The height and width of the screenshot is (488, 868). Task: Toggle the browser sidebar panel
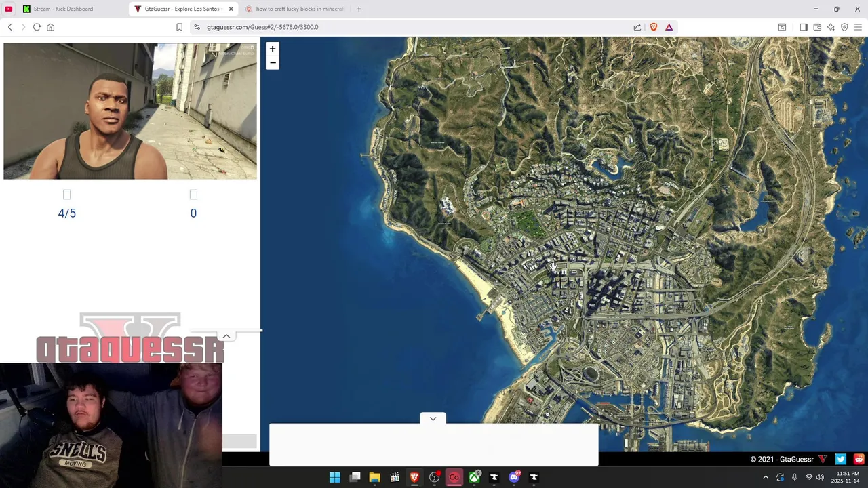pos(803,27)
